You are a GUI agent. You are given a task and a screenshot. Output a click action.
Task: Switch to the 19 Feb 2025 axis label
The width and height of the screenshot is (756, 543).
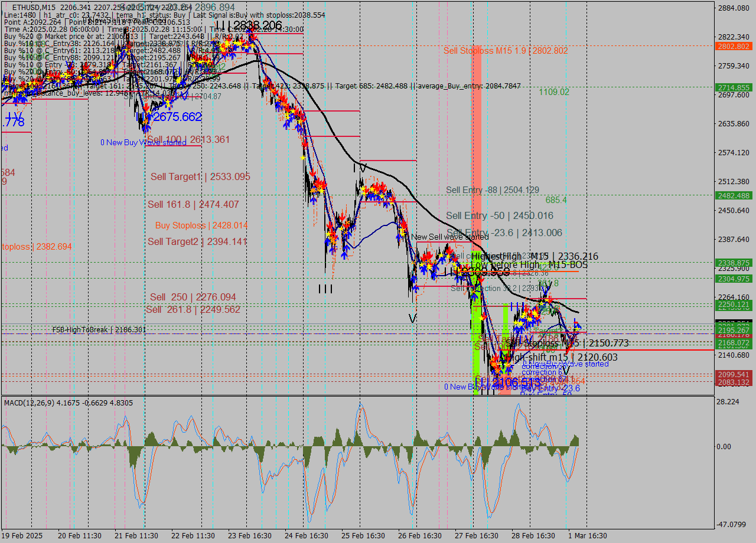(22, 536)
